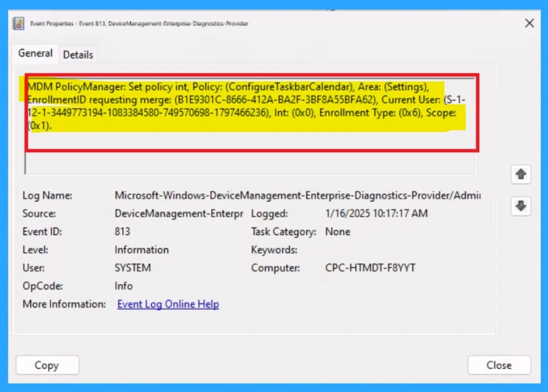Select Task Category value None
This screenshot has height=392, width=548.
(x=338, y=232)
